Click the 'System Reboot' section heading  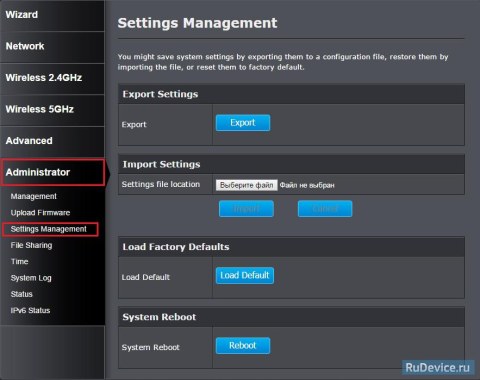click(159, 317)
